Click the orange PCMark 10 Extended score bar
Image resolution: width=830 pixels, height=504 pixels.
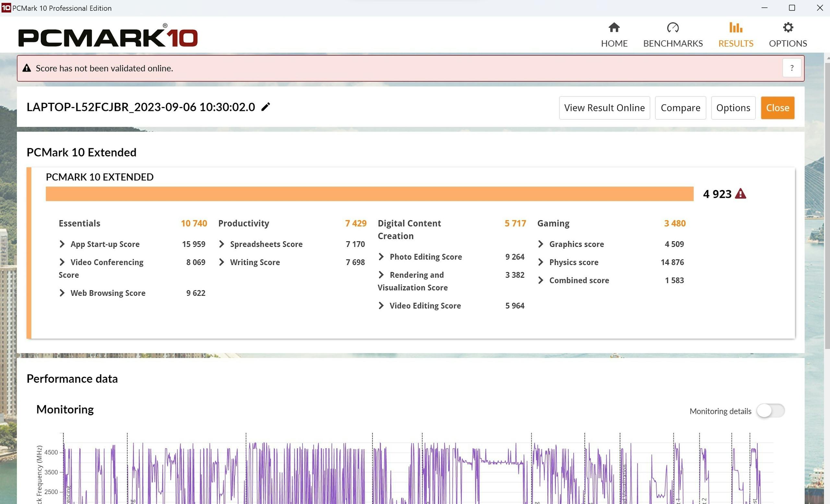[x=369, y=194]
